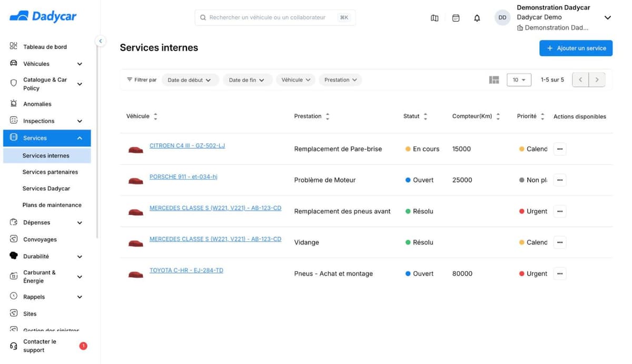This screenshot has width=632, height=364.
Task: Open notifications bell
Action: coord(477,18)
